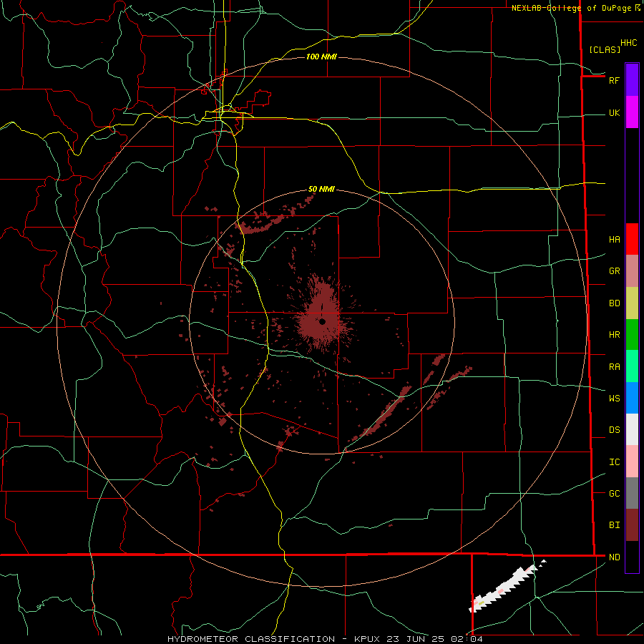Click the BI dark red legend swatch
Image resolution: width=644 pixels, height=644 pixels.
632,525
